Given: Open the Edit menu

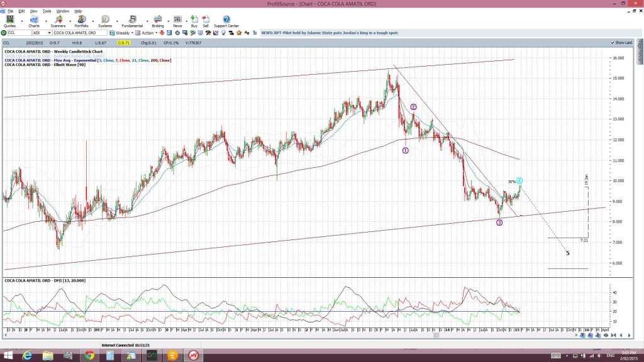Looking at the screenshot, I should [x=21, y=11].
